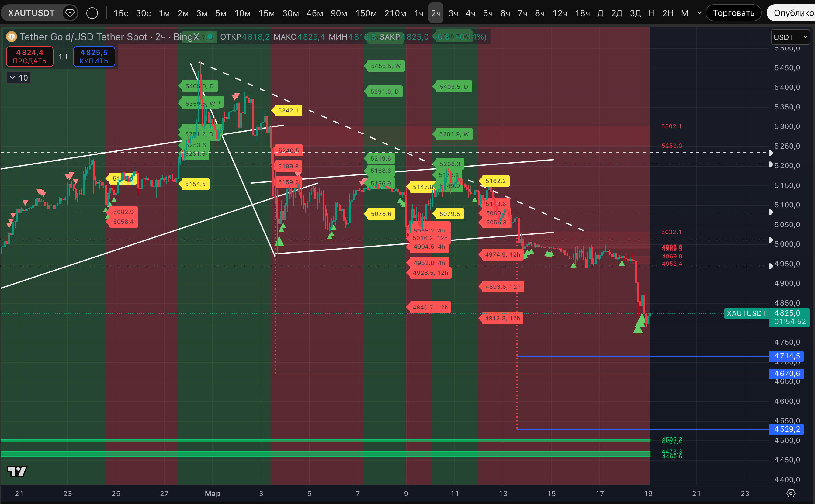
Task: Click the green market status dot
Action: 210,37
